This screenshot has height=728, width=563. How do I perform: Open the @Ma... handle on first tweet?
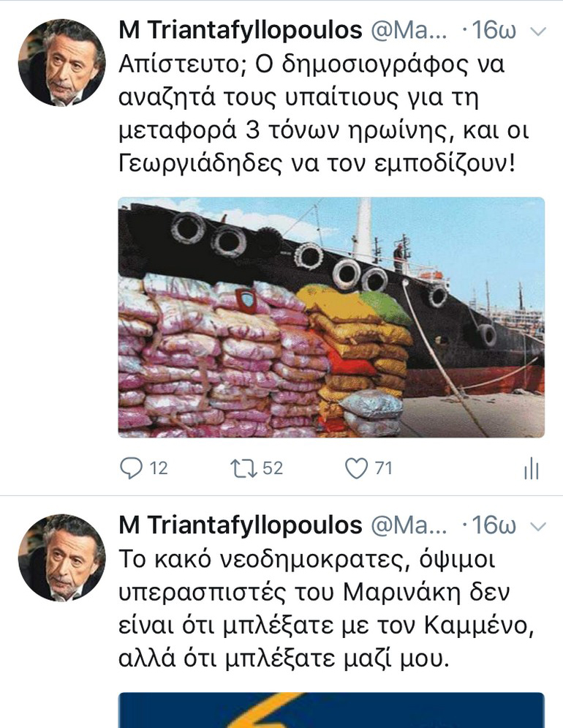click(x=409, y=31)
